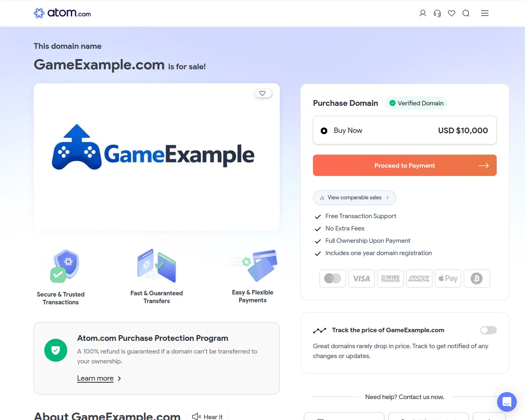This screenshot has height=420, width=525.
Task: Click Proceed to Payment button
Action: (405, 165)
